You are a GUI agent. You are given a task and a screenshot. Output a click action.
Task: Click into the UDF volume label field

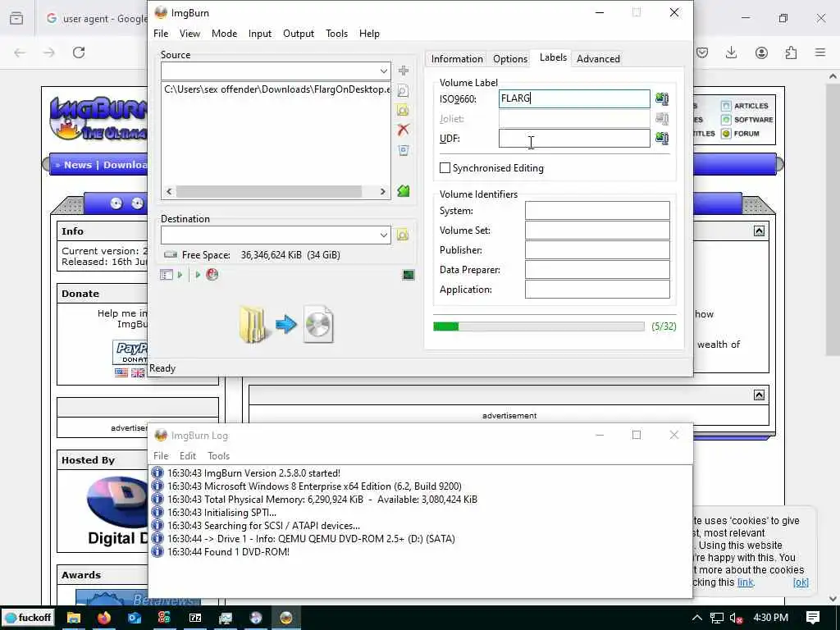574,138
